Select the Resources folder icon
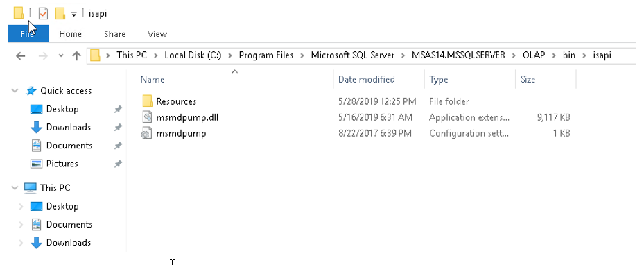 147,101
